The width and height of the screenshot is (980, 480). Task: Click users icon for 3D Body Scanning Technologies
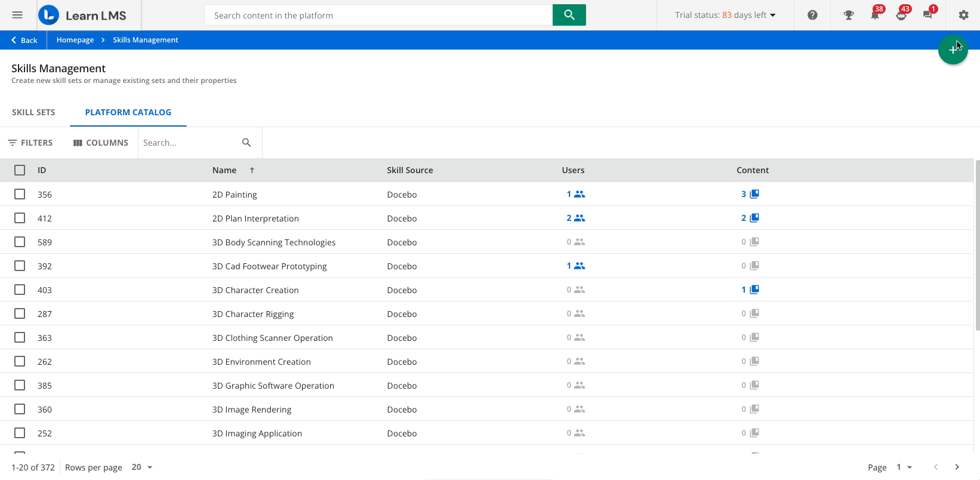coord(580,242)
